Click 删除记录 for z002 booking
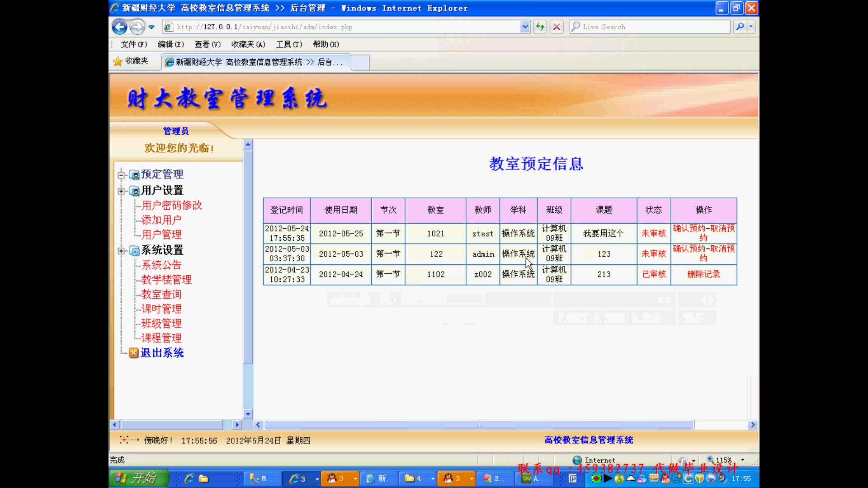The height and width of the screenshot is (488, 868). point(703,274)
